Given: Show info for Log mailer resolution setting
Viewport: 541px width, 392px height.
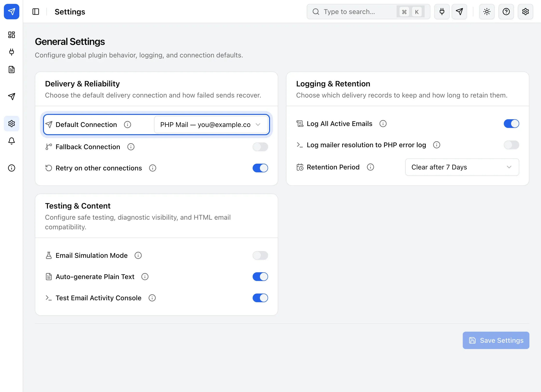Looking at the screenshot, I should pyautogui.click(x=437, y=145).
